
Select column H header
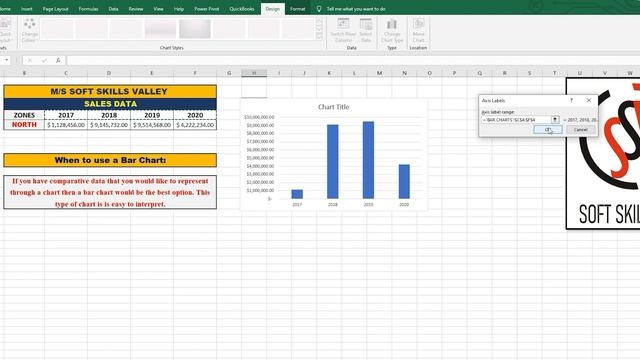[254, 73]
